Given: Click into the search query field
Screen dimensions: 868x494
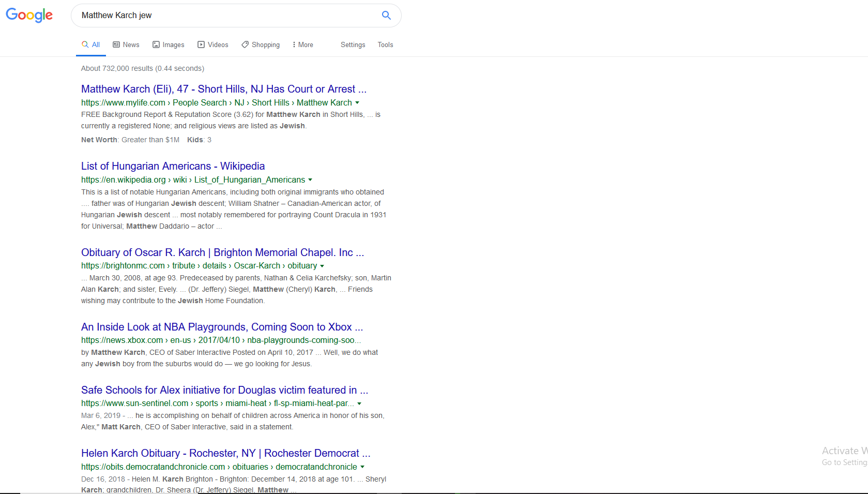Looking at the screenshot, I should coord(227,16).
